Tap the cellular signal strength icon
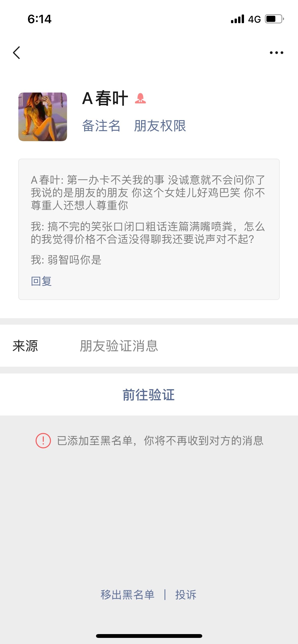 pos(237,19)
